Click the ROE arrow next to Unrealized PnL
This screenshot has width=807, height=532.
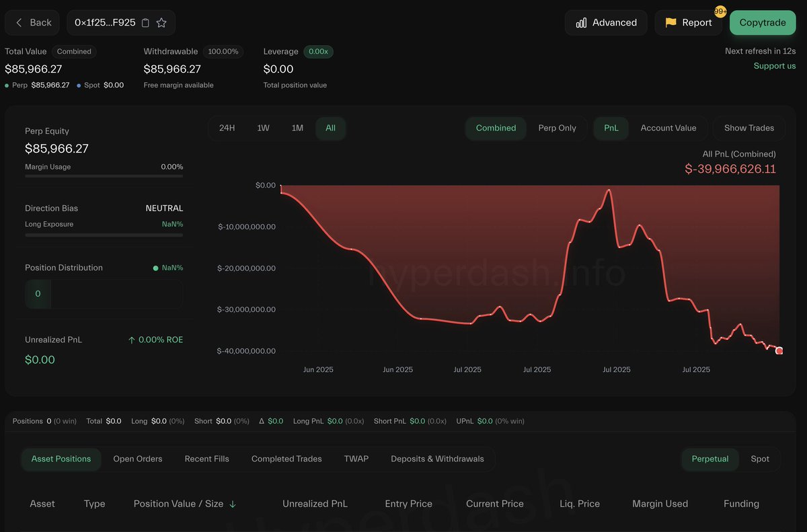pyautogui.click(x=132, y=340)
